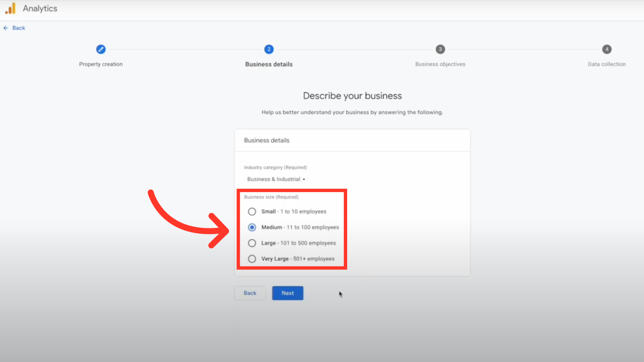Click the Property creation pencil step icon
This screenshot has height=362, width=644.
tap(101, 49)
